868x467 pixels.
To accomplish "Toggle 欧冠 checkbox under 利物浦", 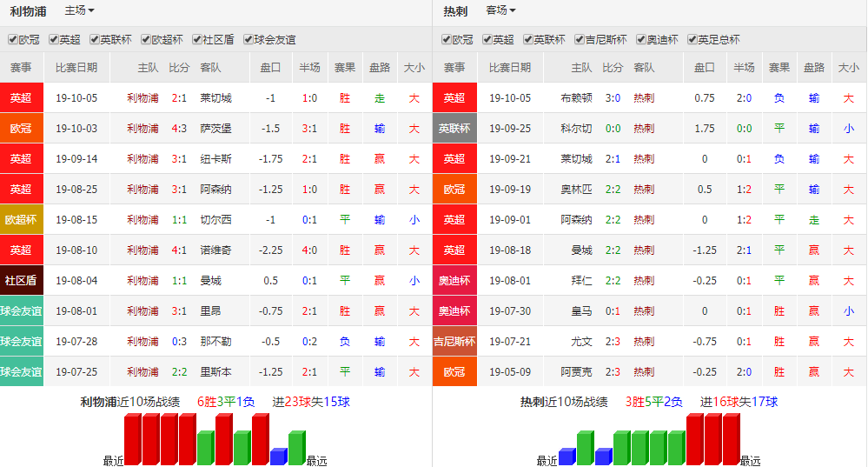I will 13,39.
